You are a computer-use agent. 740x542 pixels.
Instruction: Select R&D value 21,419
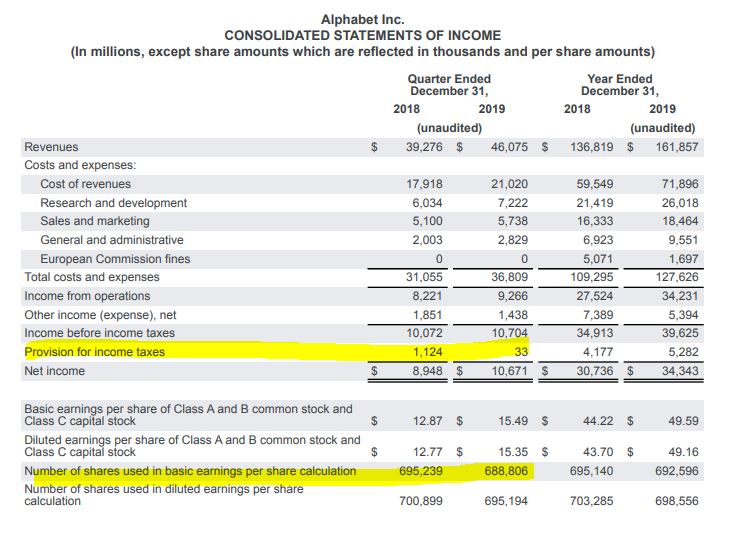[x=595, y=203]
